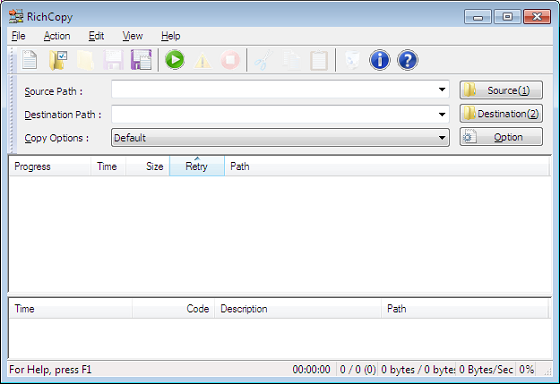Viewport: 560px width, 384px height.
Task: Open the View menu
Action: 132,36
